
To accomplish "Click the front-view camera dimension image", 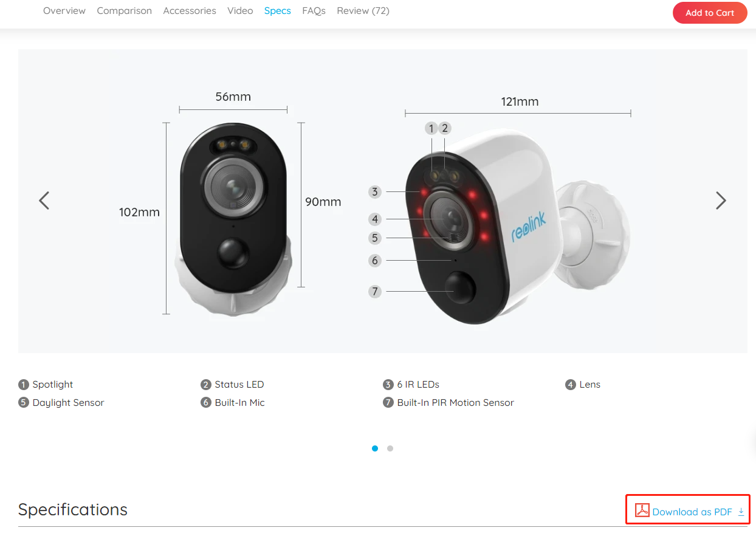I will (x=233, y=219).
